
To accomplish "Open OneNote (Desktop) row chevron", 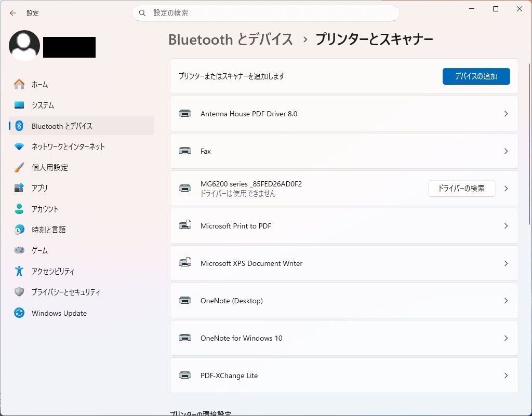I will click(x=506, y=300).
